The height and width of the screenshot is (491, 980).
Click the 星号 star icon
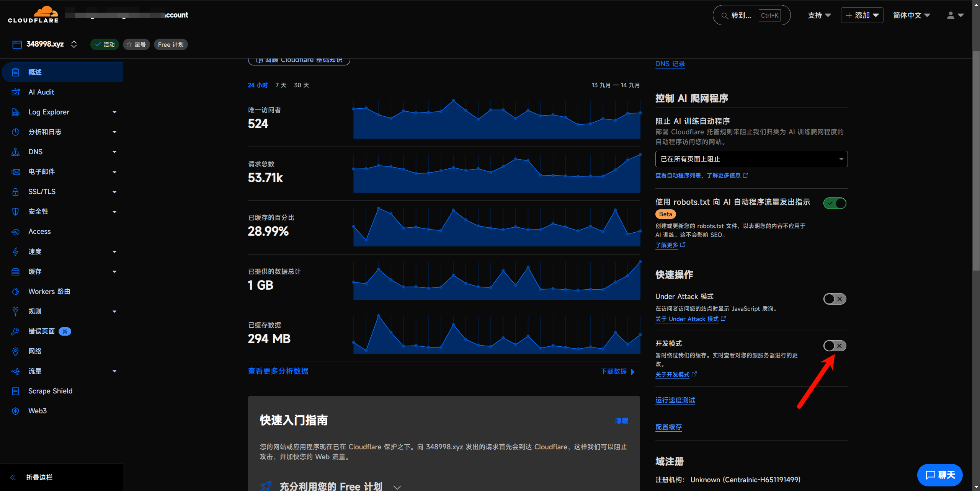pos(129,44)
